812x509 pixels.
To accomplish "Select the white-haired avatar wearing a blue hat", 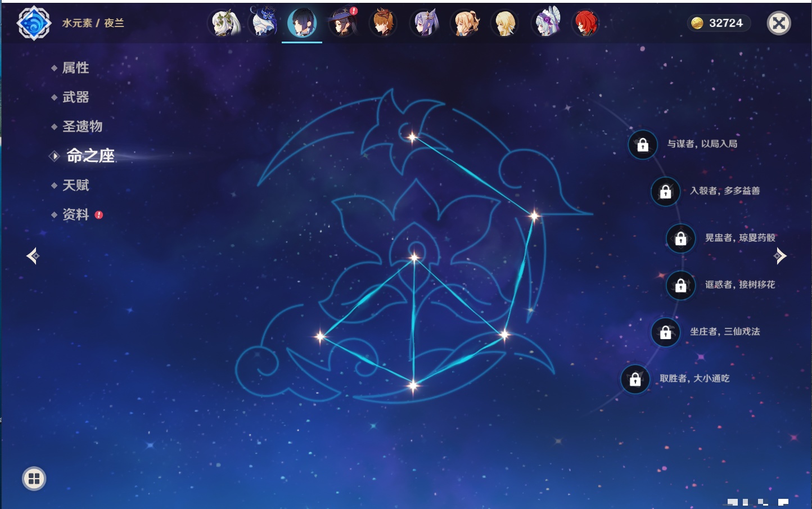I will (264, 22).
